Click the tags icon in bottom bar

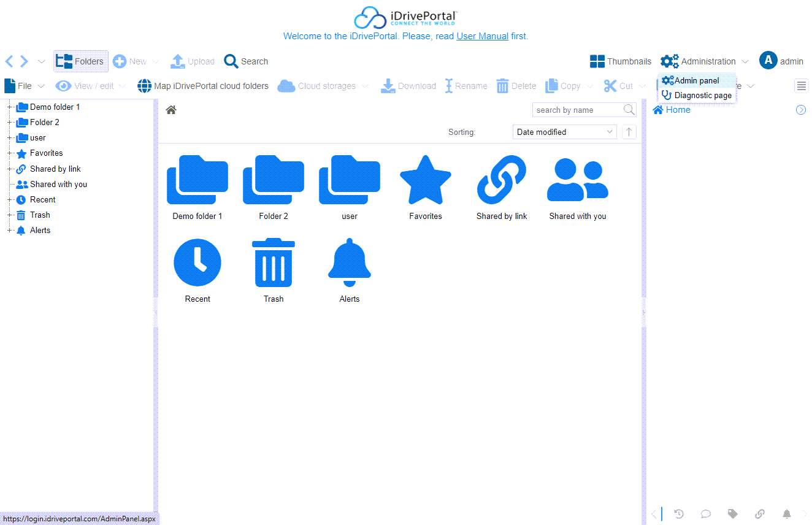tap(732, 514)
